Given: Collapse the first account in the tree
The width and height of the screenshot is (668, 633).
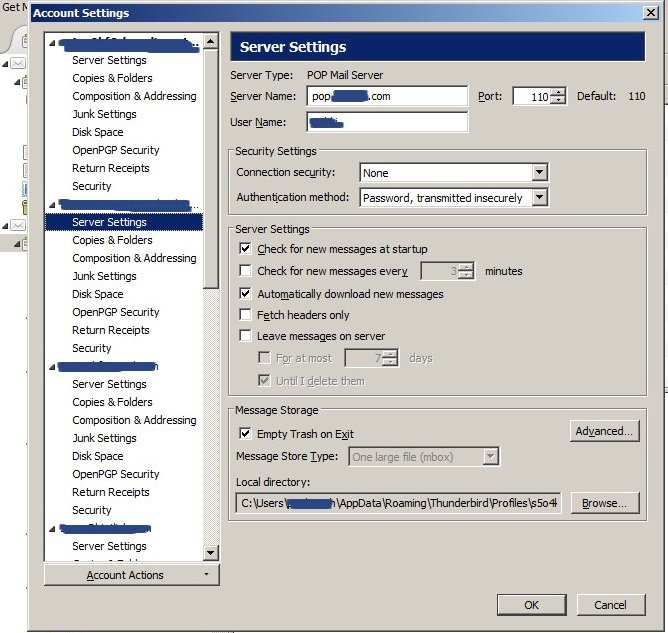Looking at the screenshot, I should 52,43.
